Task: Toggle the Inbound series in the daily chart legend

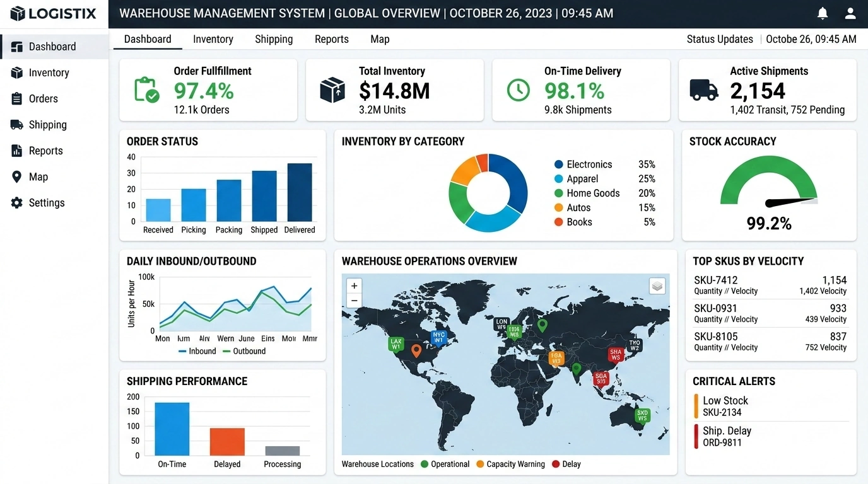Action: [196, 351]
